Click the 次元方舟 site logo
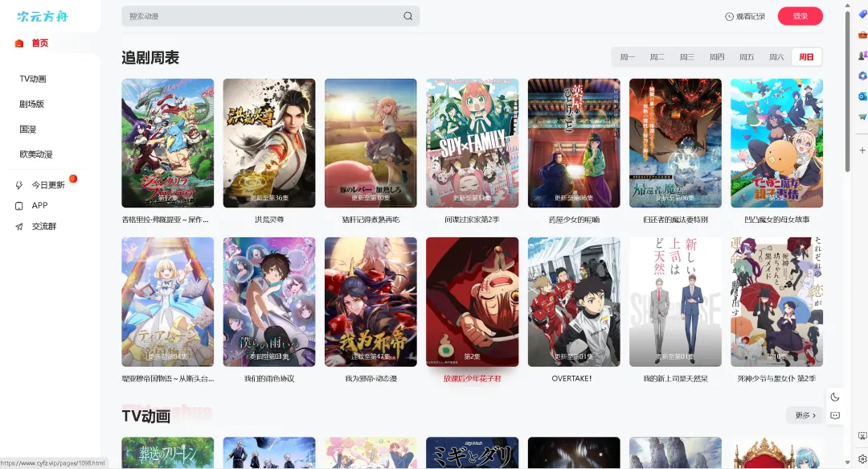Screen dimensions: 868x469 (42, 17)
